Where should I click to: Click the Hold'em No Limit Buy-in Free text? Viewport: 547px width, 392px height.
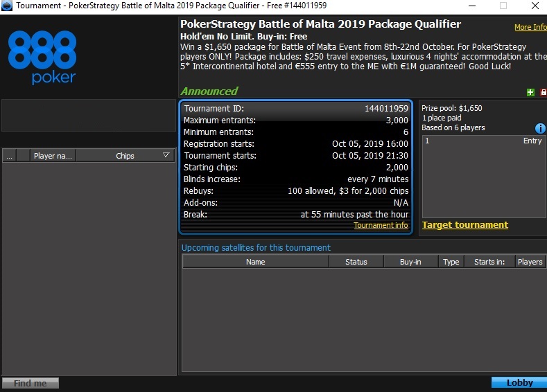pos(243,37)
